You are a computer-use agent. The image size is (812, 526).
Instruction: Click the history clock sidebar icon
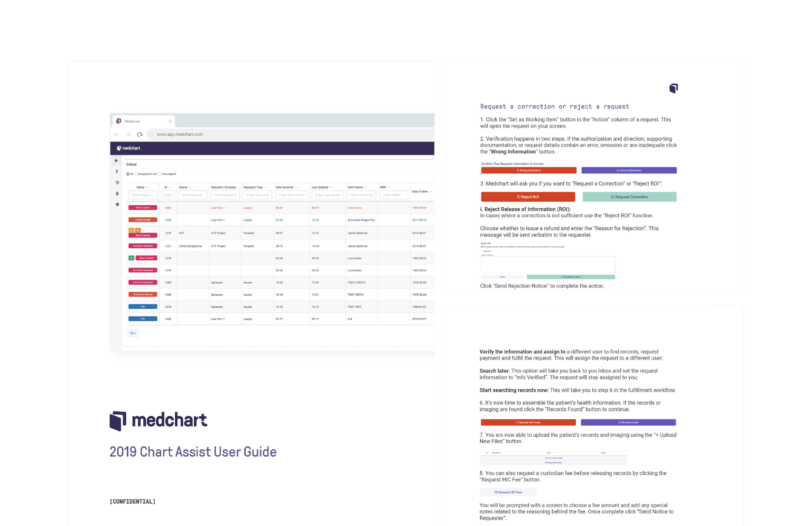click(117, 183)
